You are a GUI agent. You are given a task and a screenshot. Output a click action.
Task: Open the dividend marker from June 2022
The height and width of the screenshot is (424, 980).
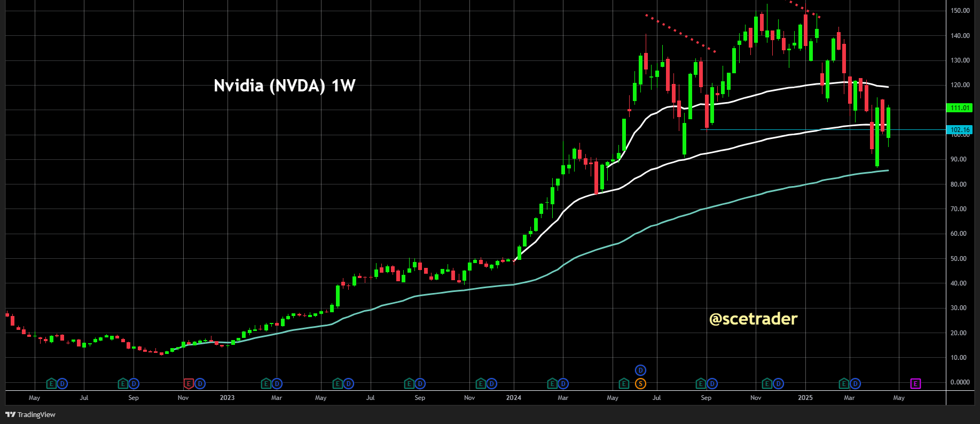click(62, 383)
